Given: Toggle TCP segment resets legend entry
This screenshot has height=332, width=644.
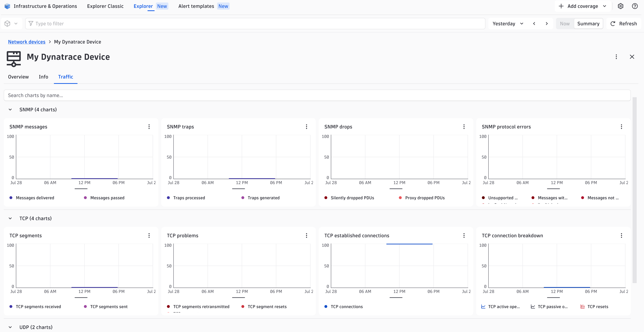Looking at the screenshot, I should pos(264,306).
